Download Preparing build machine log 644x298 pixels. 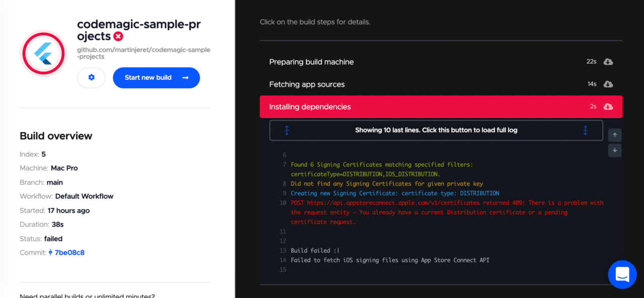[x=608, y=62]
